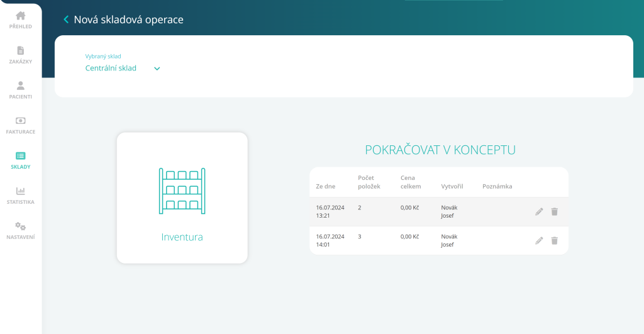Click item count 3 in second row
Screen dimensions: 644x334
[x=359, y=237]
